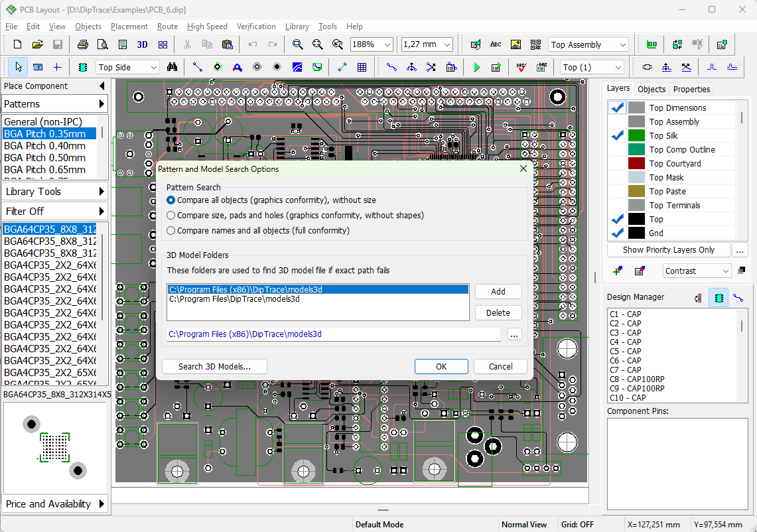Click the browse ellipsis button beside path field

coord(514,334)
